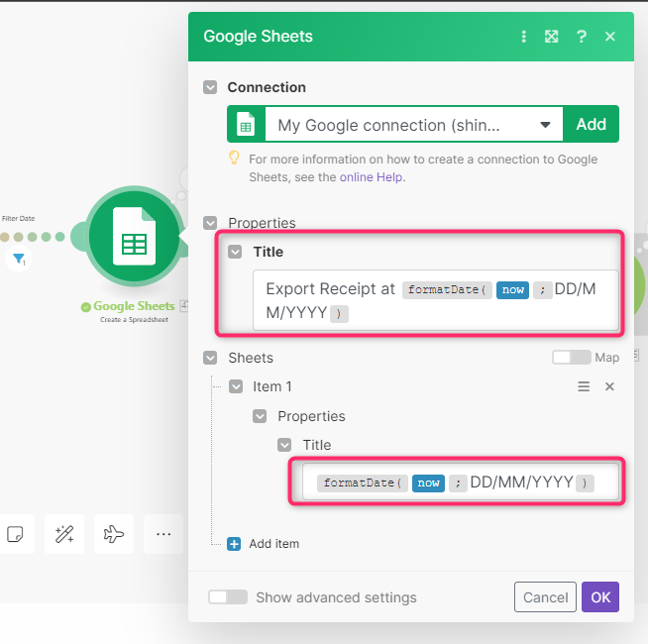Open help via the question mark icon
The image size is (648, 644).
click(x=582, y=37)
